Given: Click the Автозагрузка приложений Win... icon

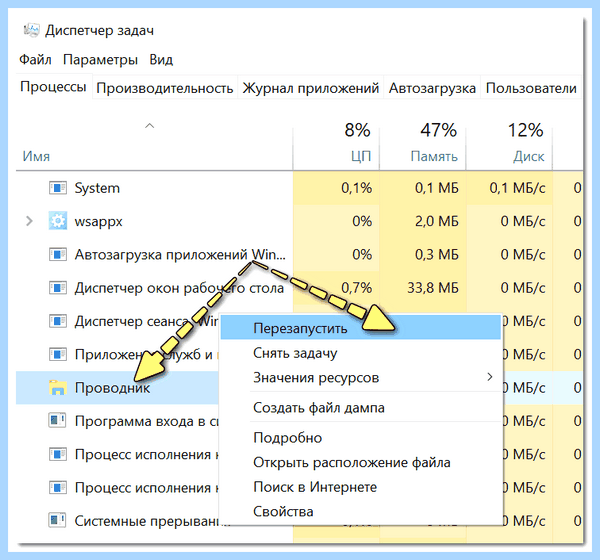Looking at the screenshot, I should (x=58, y=255).
